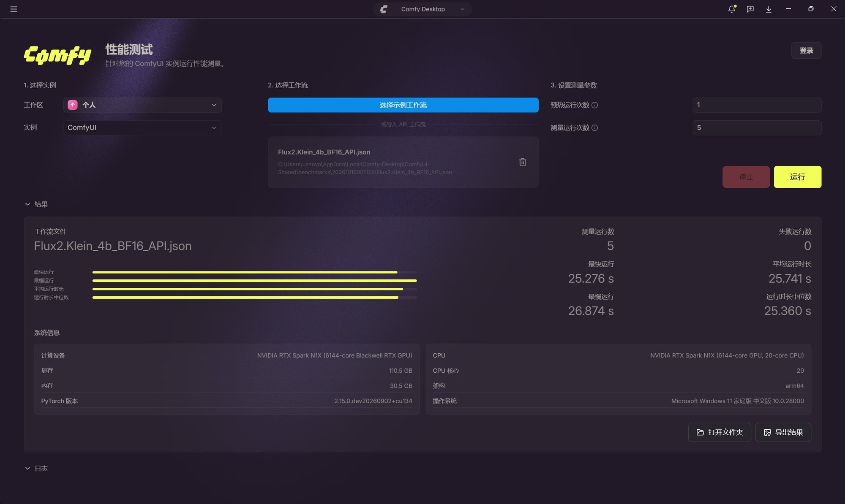Open the 实例 ComfyUI dropdown
The height and width of the screenshot is (504, 845).
[x=142, y=127]
